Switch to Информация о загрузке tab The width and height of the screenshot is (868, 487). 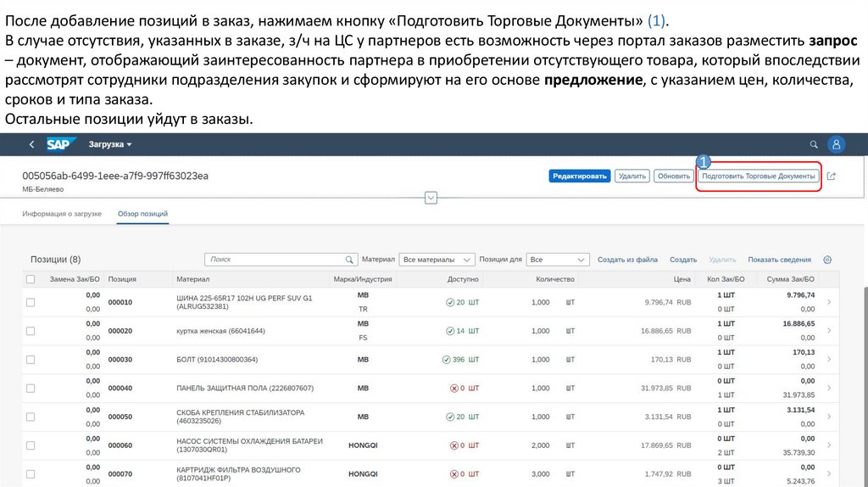62,213
